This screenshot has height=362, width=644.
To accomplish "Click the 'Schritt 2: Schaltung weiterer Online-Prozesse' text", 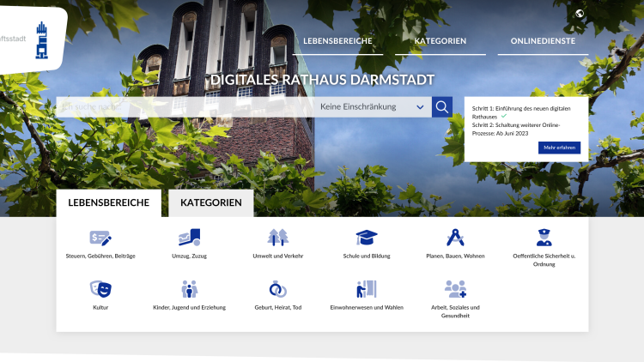I will (516, 130).
